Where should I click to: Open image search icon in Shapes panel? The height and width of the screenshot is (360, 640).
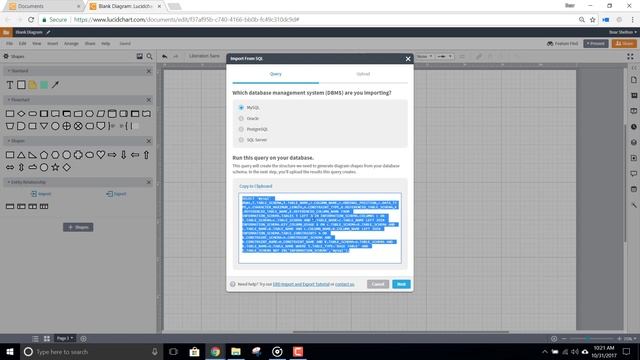coord(140,56)
